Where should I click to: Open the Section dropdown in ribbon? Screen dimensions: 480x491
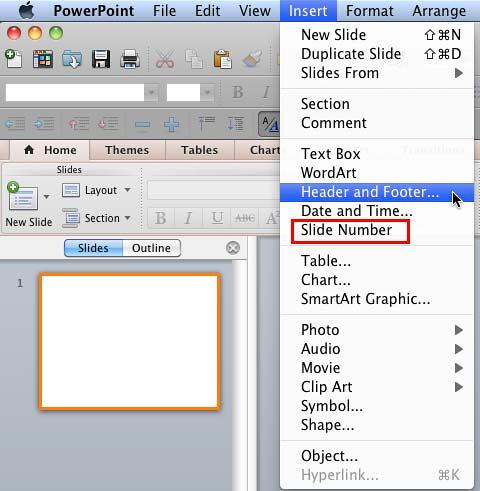click(96, 218)
